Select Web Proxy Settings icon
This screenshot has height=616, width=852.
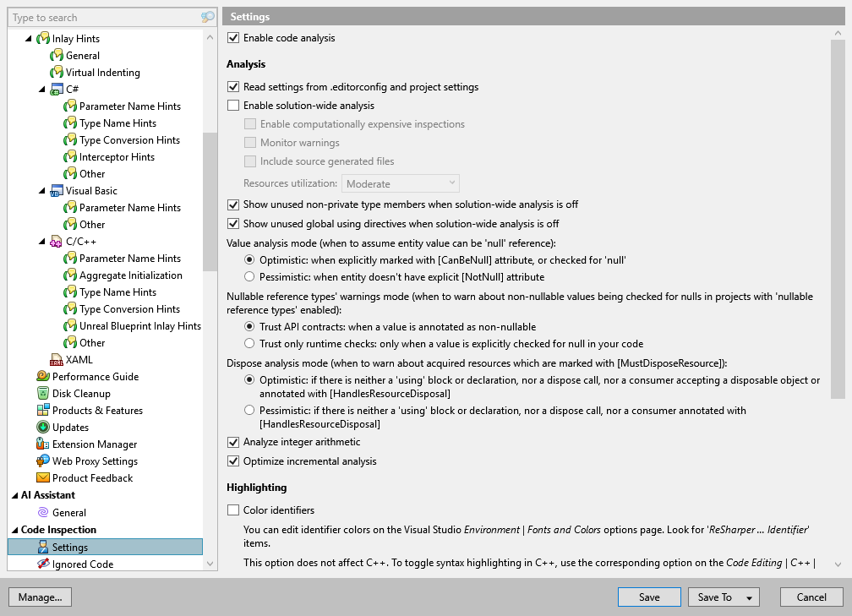(x=41, y=461)
